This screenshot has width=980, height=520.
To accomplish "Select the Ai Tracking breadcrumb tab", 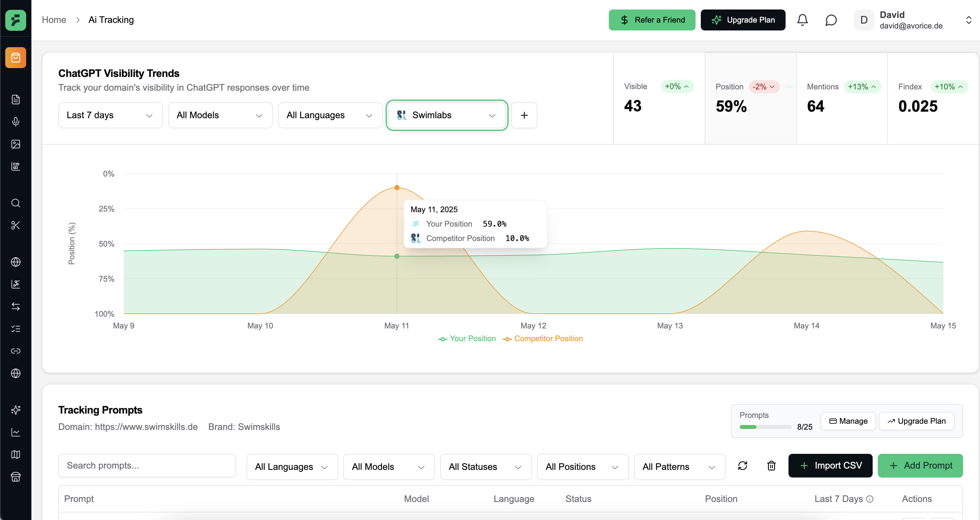I will 111,20.
